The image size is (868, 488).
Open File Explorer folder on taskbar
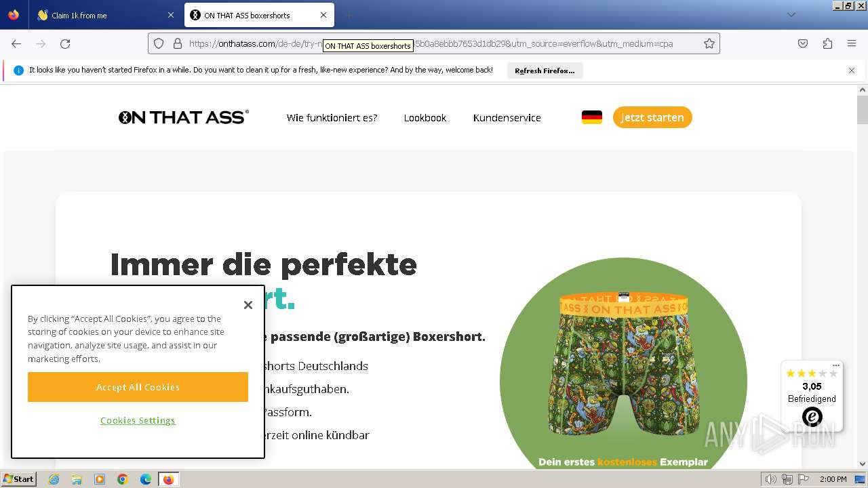(x=77, y=479)
